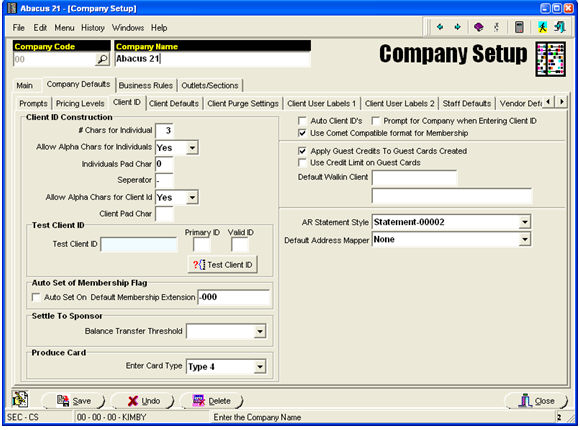Open the Edit menu

40,28
